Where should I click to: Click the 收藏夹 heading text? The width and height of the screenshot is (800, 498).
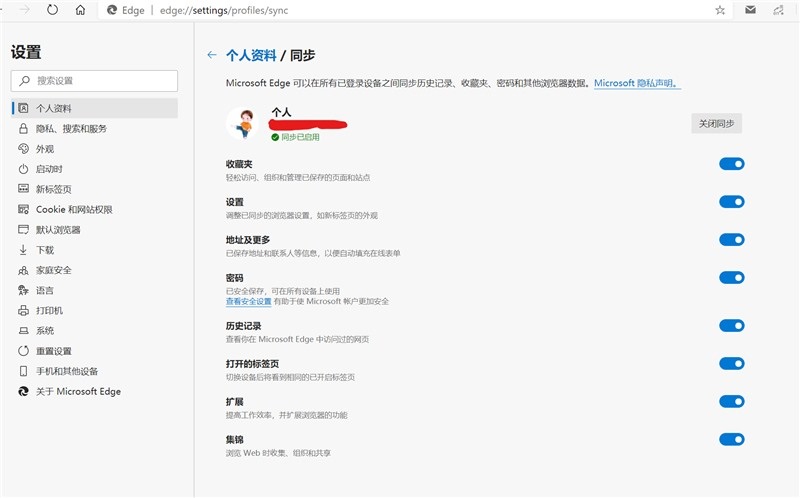pos(239,164)
